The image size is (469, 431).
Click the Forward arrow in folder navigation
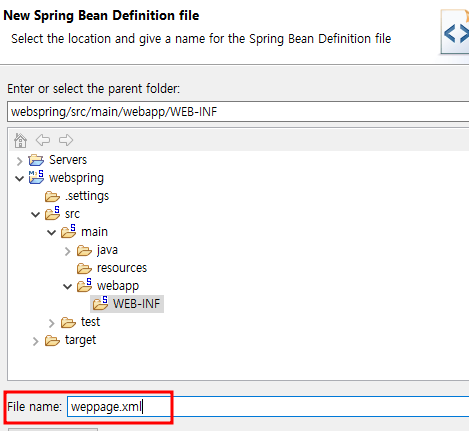66,140
